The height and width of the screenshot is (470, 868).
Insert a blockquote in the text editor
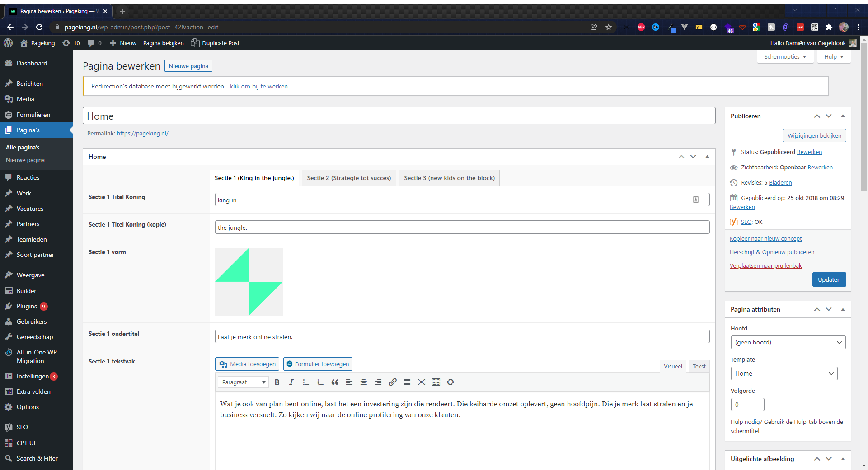click(x=335, y=382)
